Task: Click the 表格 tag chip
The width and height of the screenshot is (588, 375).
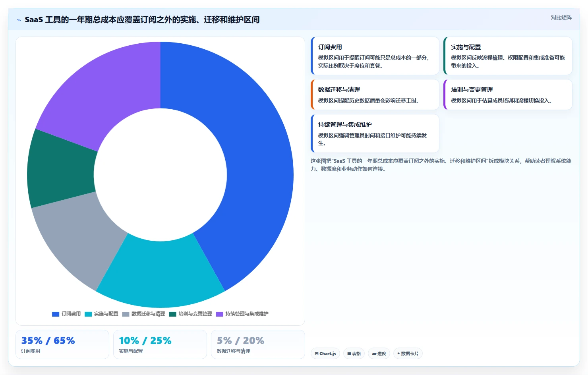Action: click(354, 354)
